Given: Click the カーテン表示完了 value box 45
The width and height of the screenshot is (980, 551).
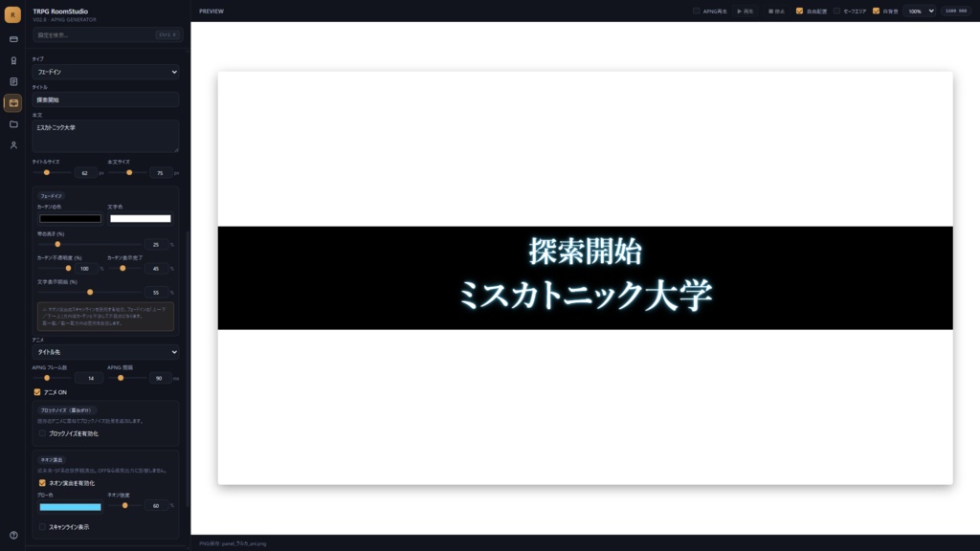Looking at the screenshot, I should 156,269.
